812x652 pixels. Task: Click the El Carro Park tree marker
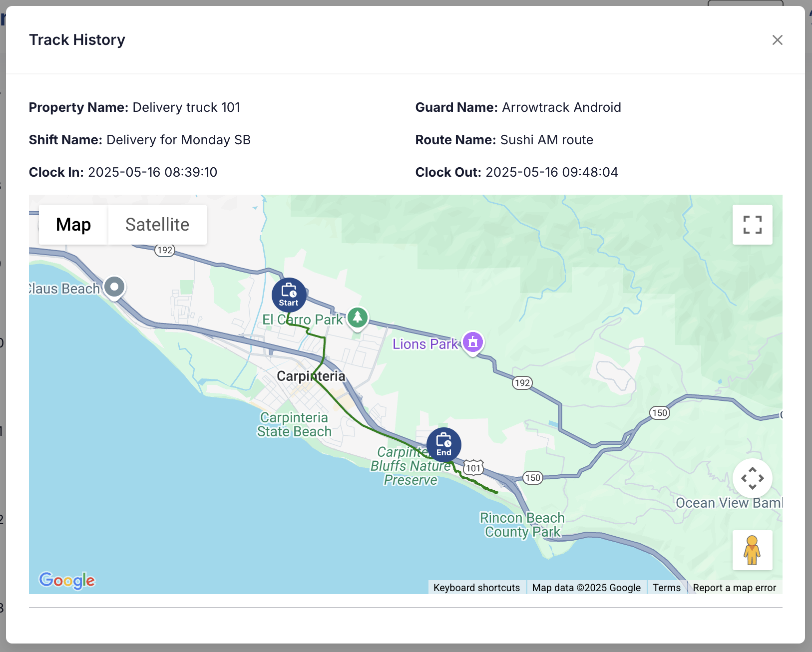click(x=358, y=318)
